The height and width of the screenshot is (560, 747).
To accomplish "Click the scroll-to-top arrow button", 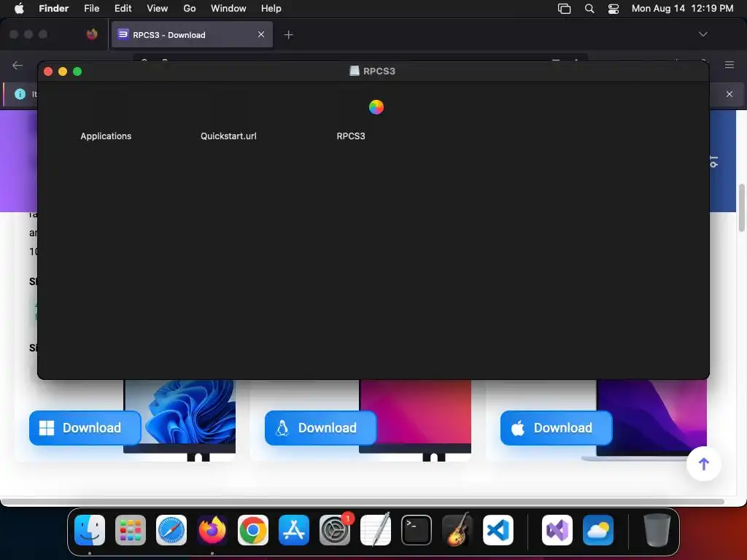I will [704, 464].
